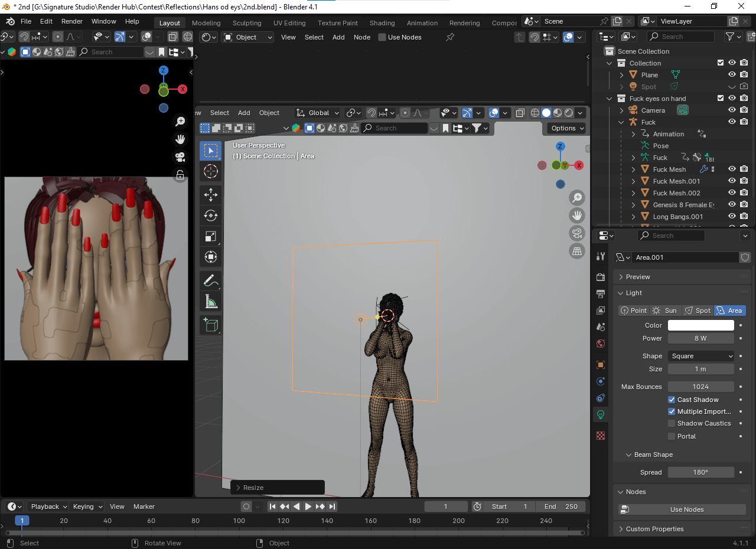Click frame 100 on the timeline
The width and height of the screenshot is (756, 549).
(239, 521)
